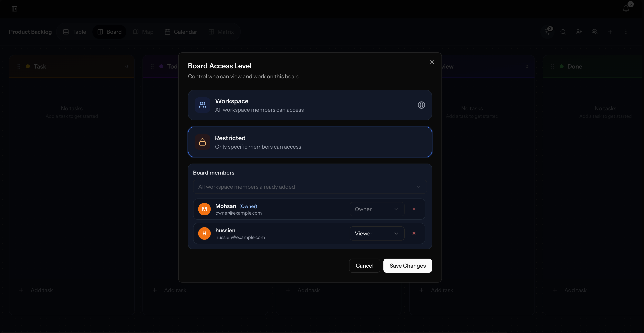Switch to the Calendar view tab
Image resolution: width=644 pixels, height=333 pixels.
(181, 32)
